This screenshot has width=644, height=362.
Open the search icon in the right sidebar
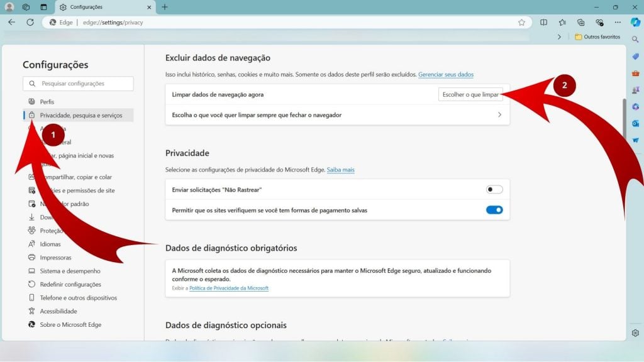(636, 39)
